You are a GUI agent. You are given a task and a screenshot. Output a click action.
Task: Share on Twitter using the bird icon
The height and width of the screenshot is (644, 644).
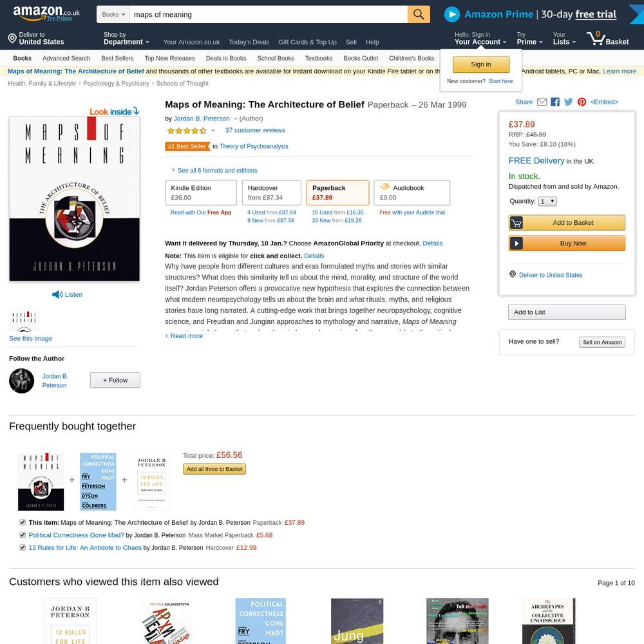569,102
